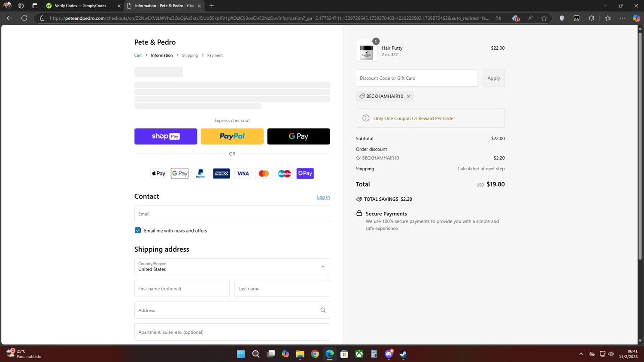The image size is (644, 362).
Task: Click the Shipping breadcrumb step
Action: point(190,55)
